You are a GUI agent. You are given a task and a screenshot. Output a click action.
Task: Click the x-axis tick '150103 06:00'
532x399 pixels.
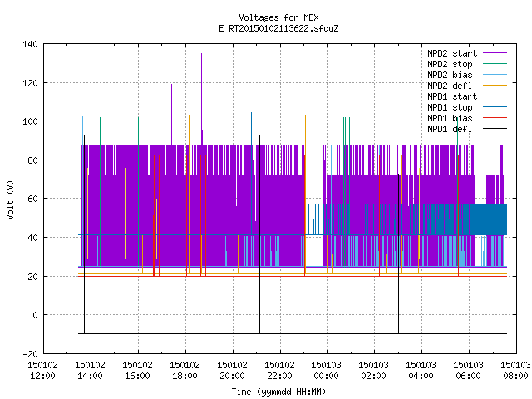(x=468, y=371)
